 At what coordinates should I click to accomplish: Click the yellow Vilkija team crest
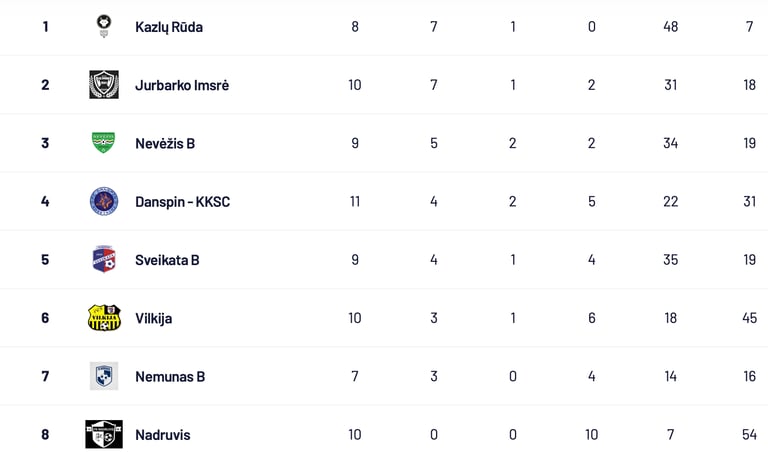point(104,318)
